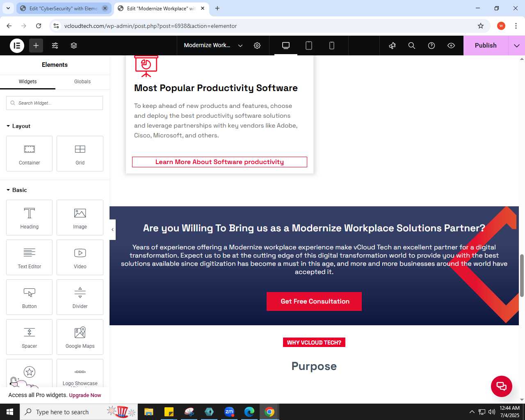Switch to Desktop responsive view
The height and width of the screenshot is (420, 525).
tap(286, 46)
